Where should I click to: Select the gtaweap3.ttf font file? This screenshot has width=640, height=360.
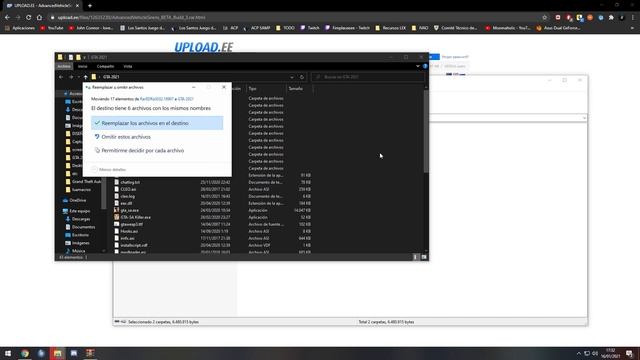point(131,224)
